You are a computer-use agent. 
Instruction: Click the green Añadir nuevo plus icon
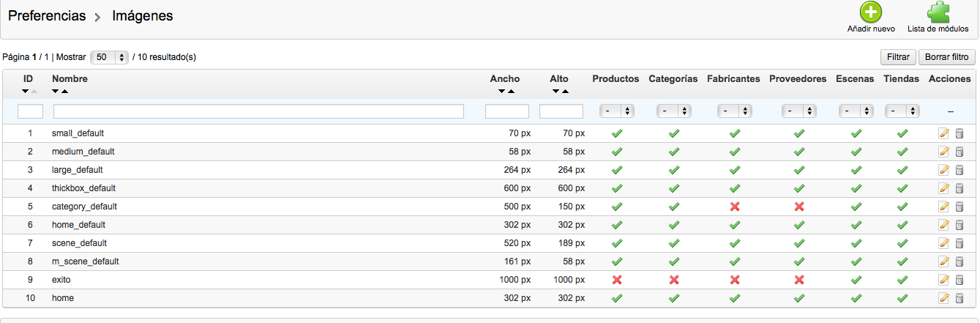point(871,13)
